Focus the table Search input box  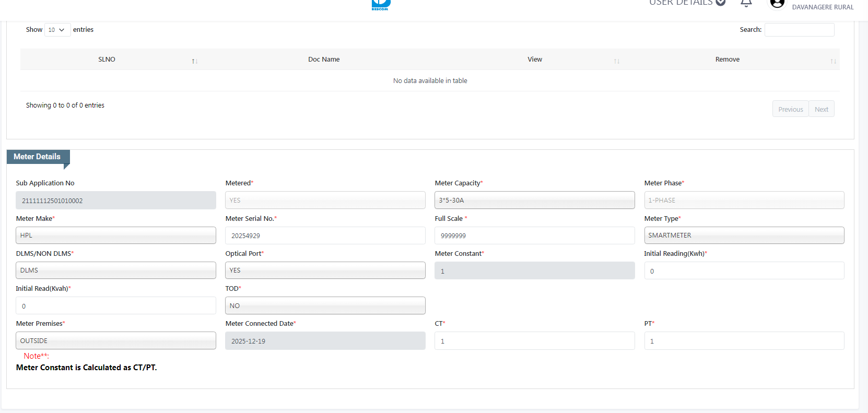point(799,30)
